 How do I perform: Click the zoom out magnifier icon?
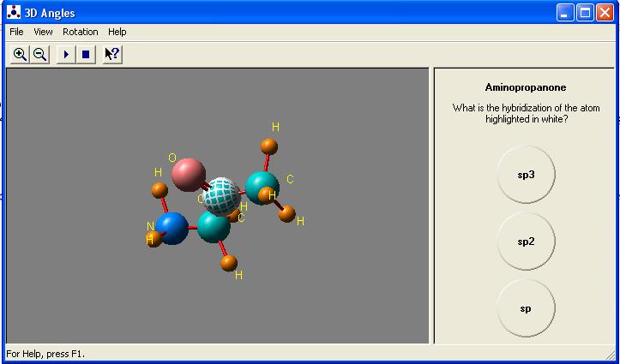pyautogui.click(x=39, y=54)
